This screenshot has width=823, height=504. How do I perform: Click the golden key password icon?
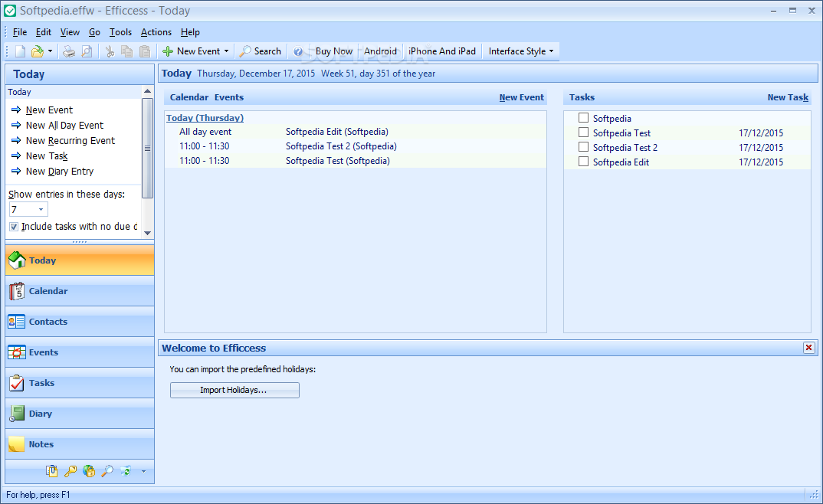click(70, 471)
